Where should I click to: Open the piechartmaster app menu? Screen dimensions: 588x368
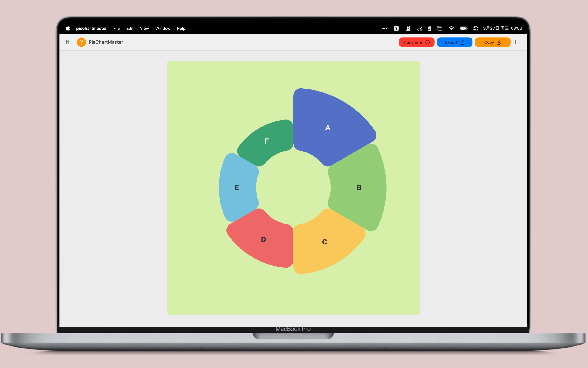pyautogui.click(x=92, y=29)
